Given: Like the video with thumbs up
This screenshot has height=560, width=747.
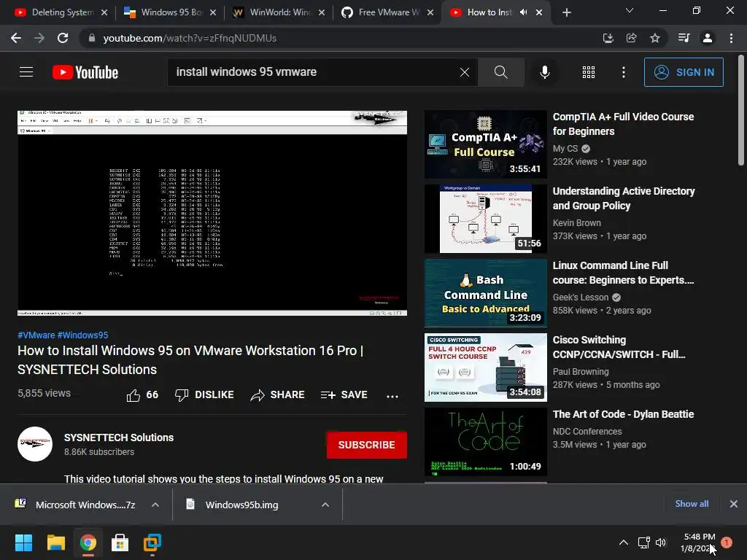Looking at the screenshot, I should coord(142,394).
